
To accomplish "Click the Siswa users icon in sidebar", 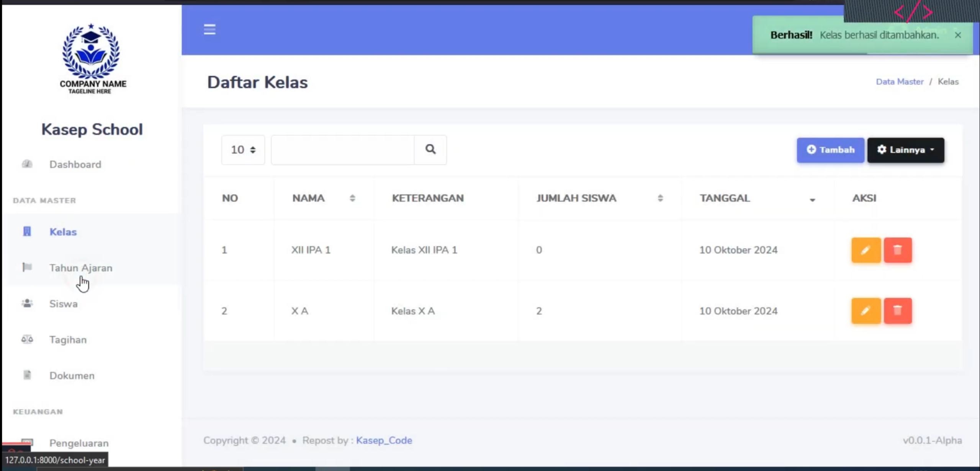I will pos(27,303).
